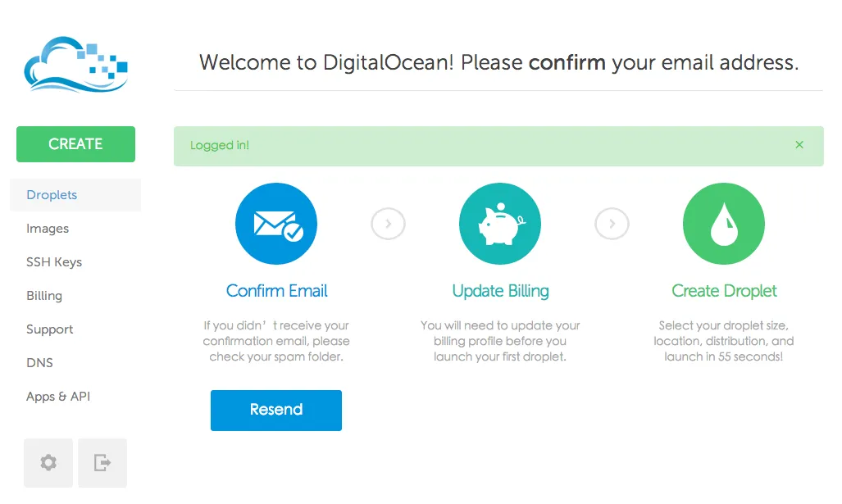
Task: Click the arrow between Update Billing and Create Droplet
Action: point(612,223)
